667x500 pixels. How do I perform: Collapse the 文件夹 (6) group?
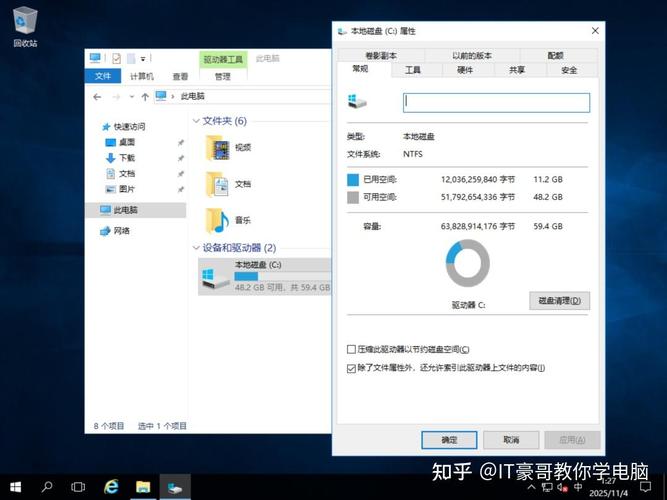pos(196,121)
